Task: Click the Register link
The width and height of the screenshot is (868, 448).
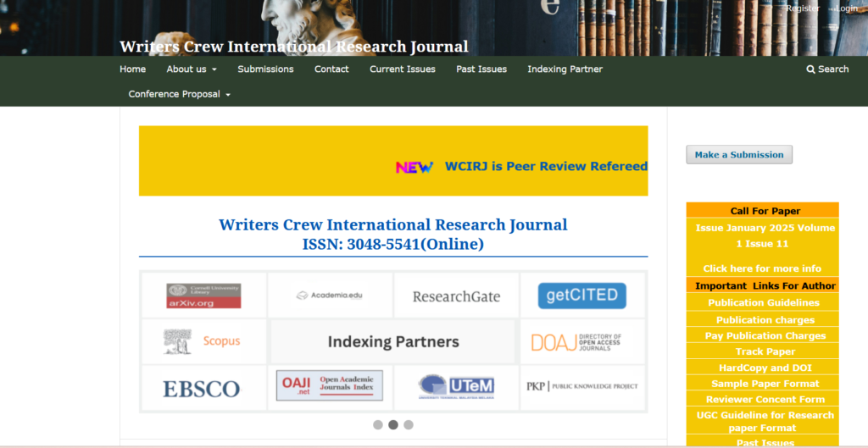Action: 803,8
